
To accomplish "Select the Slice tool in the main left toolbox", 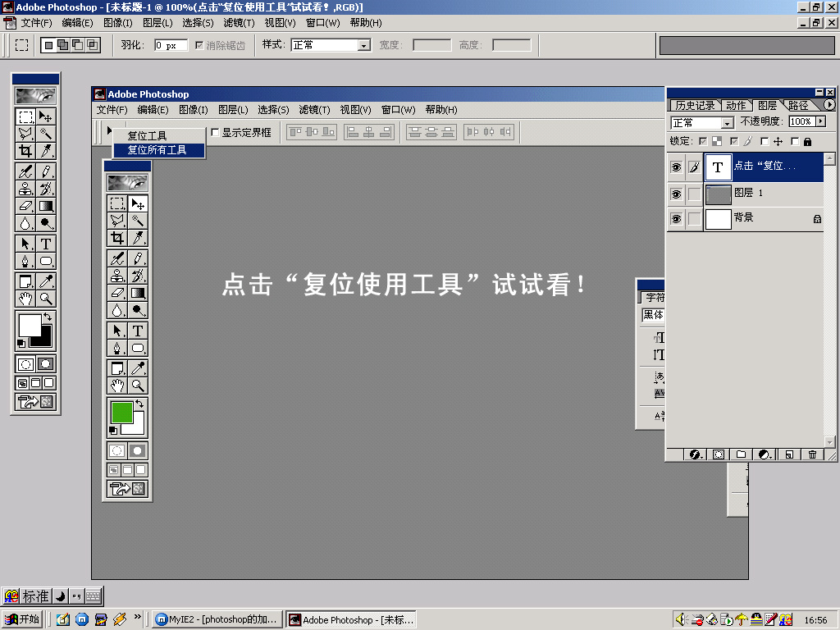I will point(46,151).
